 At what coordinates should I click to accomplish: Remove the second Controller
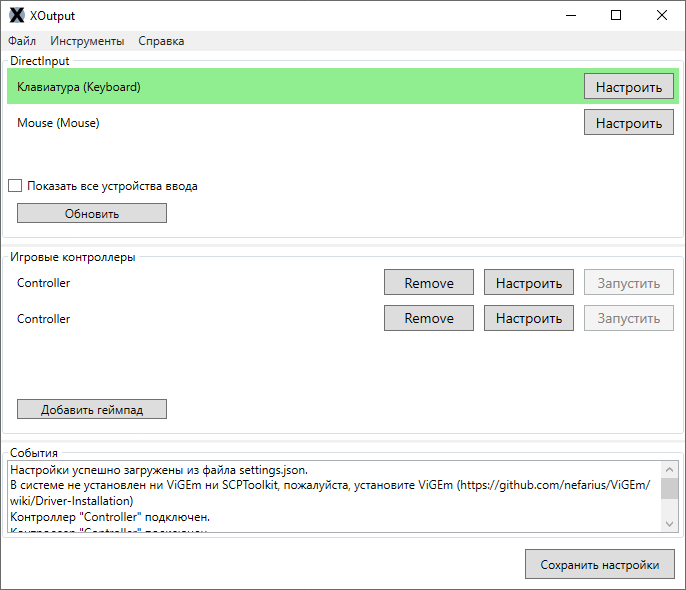coord(429,319)
